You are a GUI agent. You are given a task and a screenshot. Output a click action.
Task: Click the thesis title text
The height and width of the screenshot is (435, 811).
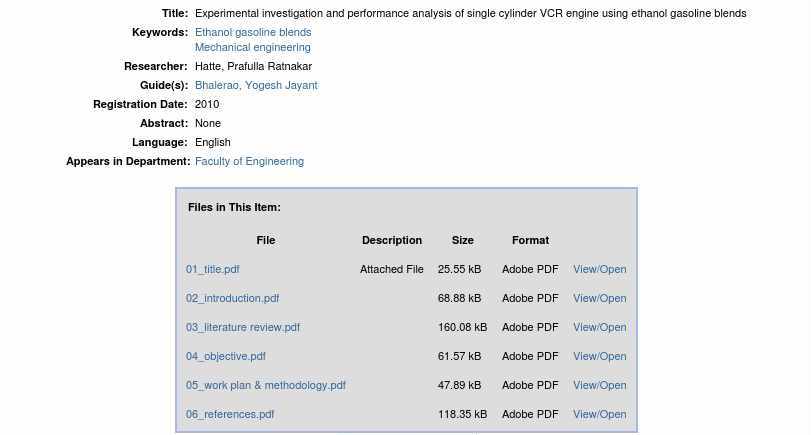click(x=470, y=13)
